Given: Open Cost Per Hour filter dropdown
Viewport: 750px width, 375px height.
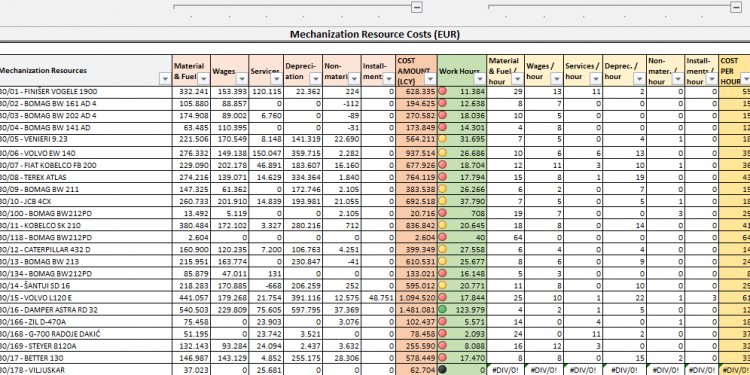Looking at the screenshot, I should pos(745,79).
